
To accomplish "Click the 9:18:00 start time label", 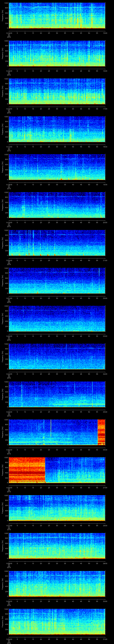I will (x=9, y=184).
